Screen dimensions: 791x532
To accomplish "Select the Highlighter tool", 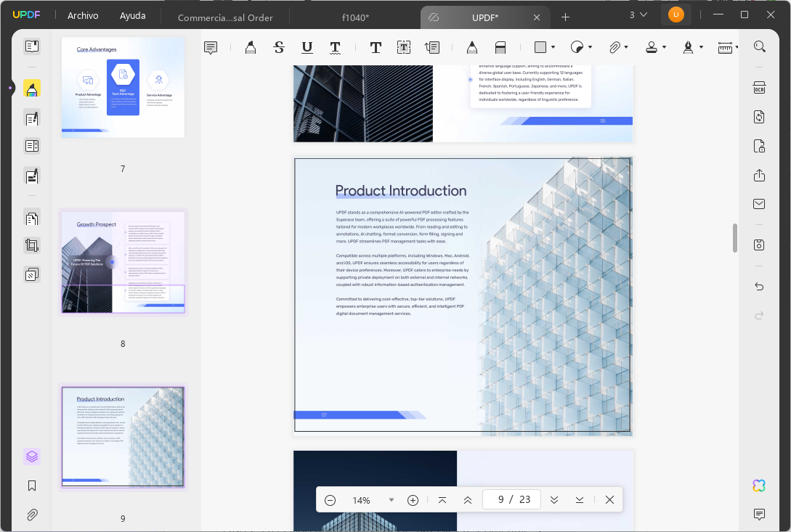I will tap(251, 46).
